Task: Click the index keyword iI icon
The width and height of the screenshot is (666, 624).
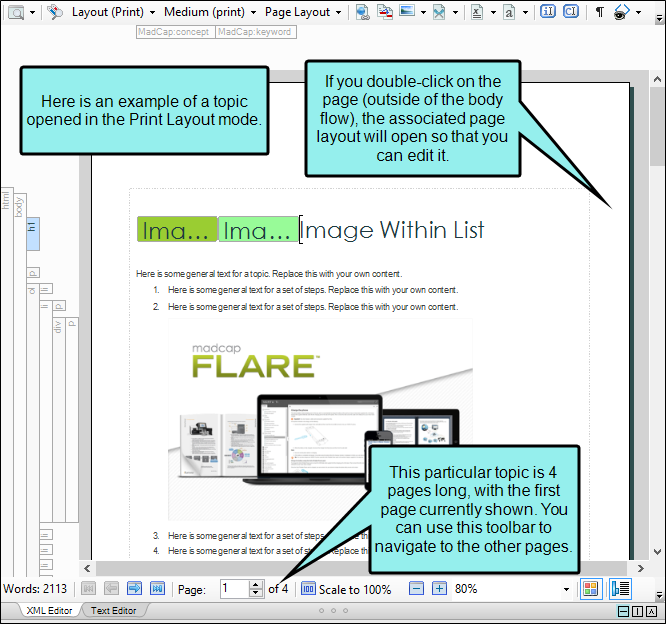Action: click(548, 11)
